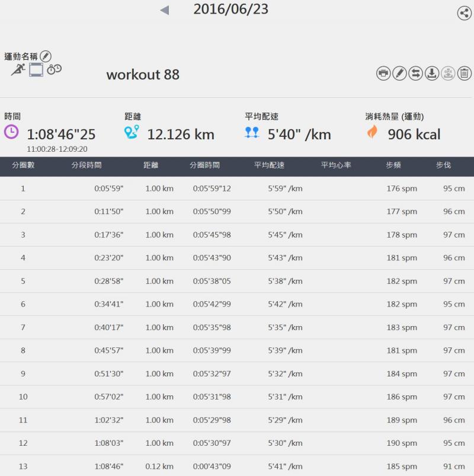
Task: Click cadence 186 spm
Action: tap(402, 397)
